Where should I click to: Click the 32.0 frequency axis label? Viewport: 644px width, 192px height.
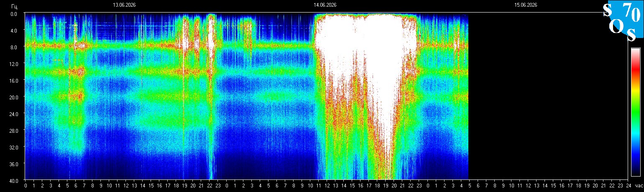click(x=13, y=147)
